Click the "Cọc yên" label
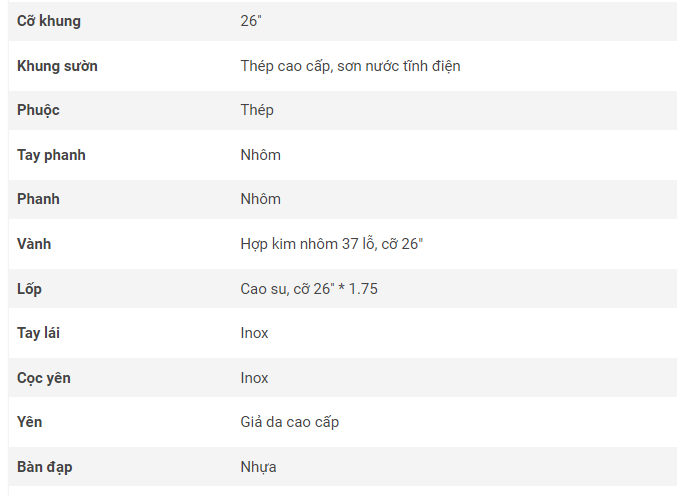Screen dimensions: 677x496 [x=44, y=378]
